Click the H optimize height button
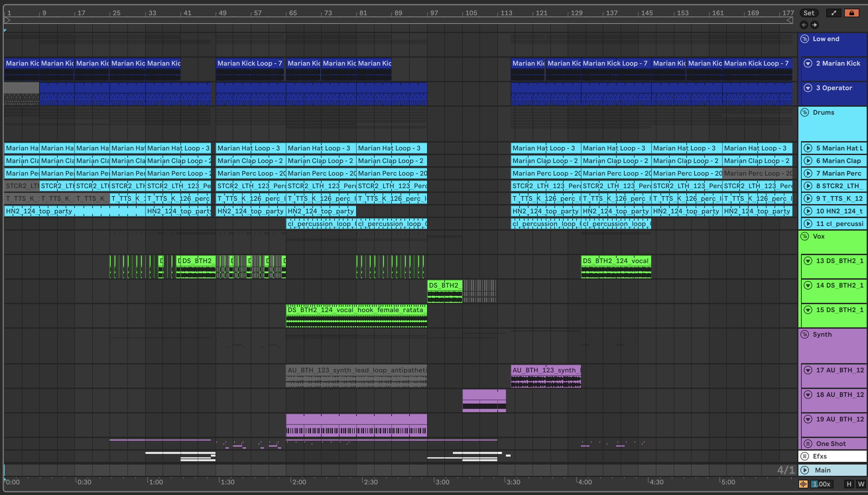The width and height of the screenshot is (868, 495). pos(849,484)
